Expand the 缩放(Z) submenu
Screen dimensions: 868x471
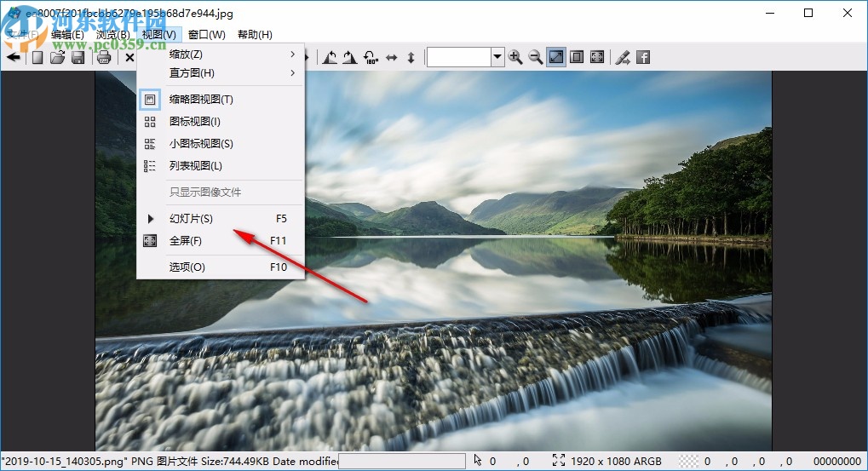pyautogui.click(x=221, y=55)
